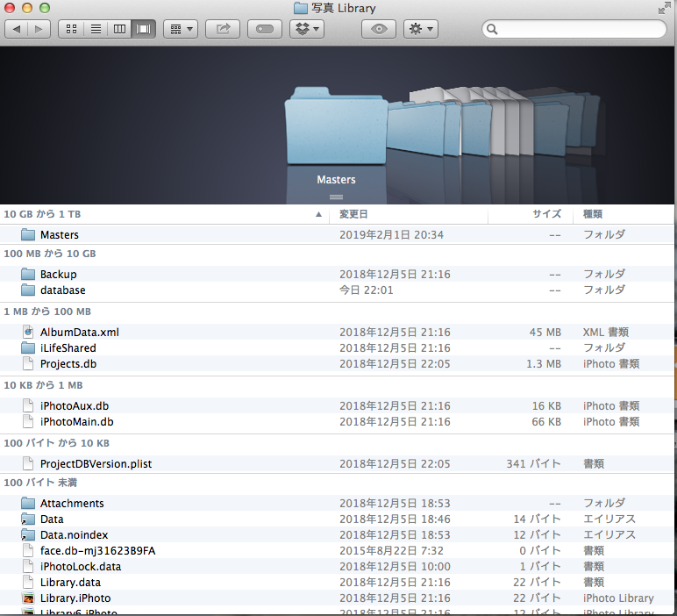Viewport: 677px width, 616px height.
Task: Select the AlbumData.xml file
Action: pos(79,333)
